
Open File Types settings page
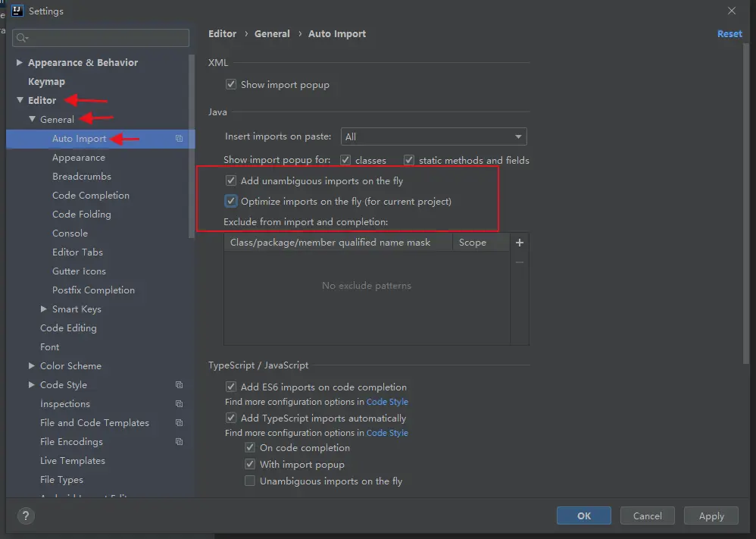[x=61, y=480]
